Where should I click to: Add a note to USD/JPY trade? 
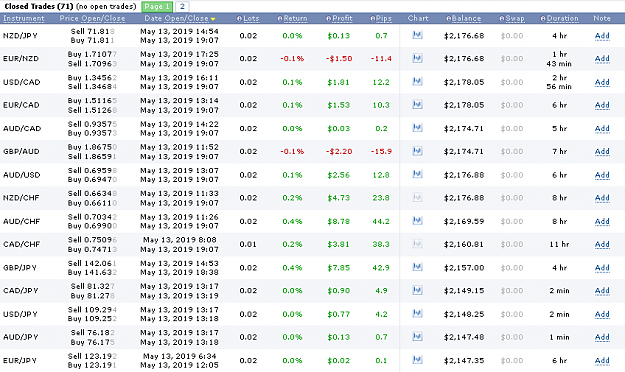pos(602,314)
